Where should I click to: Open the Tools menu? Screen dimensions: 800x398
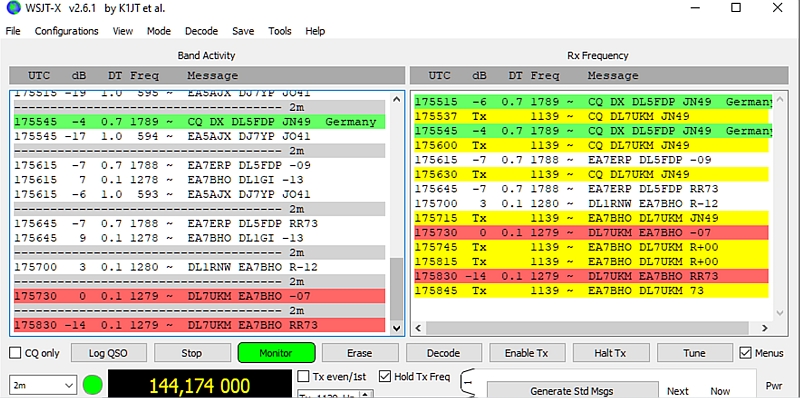pos(280,31)
